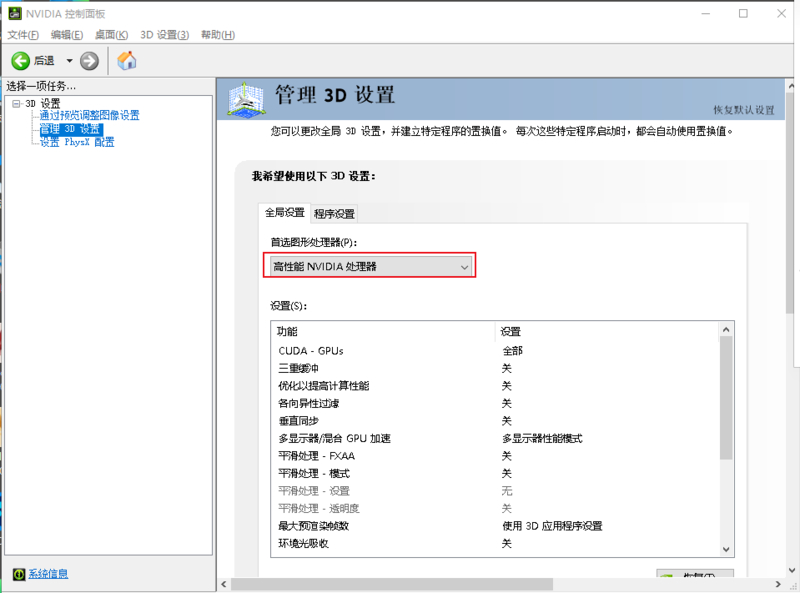800x593 pixels.
Task: Open the 文件(F) menu
Action: [x=23, y=35]
